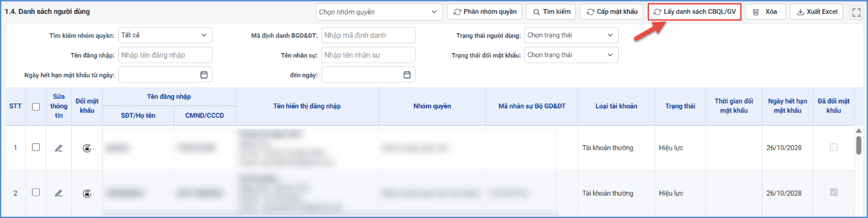Viewport: 868px width, 218px height.
Task: Toggle 'Đã đổi mật khẩu' checkbox in row 2
Action: point(834,192)
